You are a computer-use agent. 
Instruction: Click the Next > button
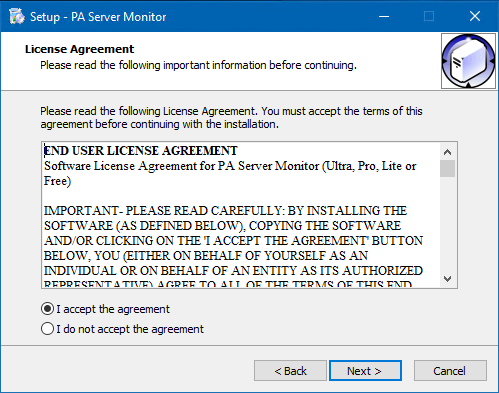(x=365, y=370)
